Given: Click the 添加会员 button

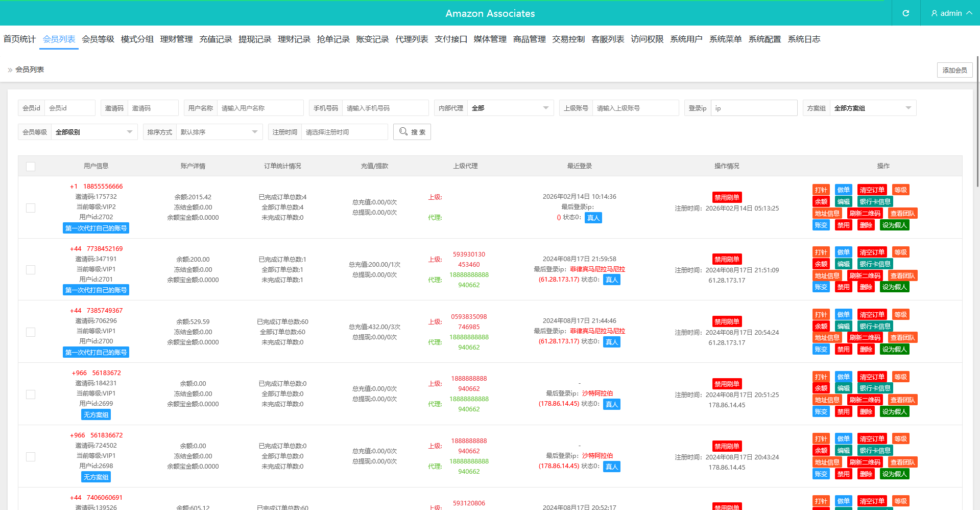Looking at the screenshot, I should 954,70.
